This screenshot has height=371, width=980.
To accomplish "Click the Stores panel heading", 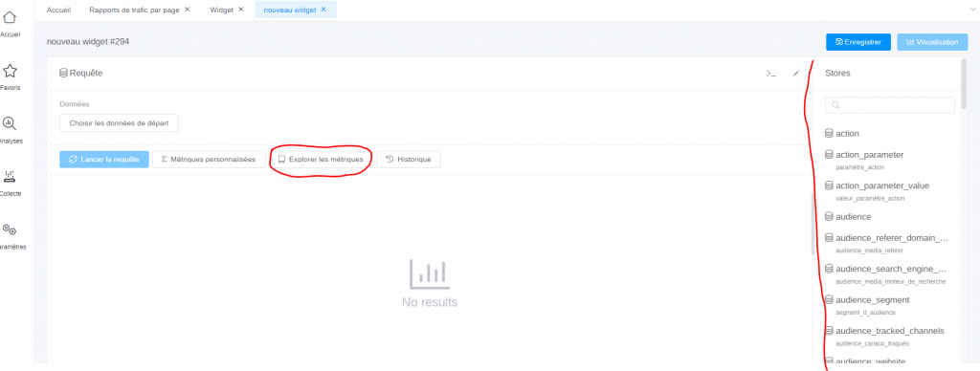I will click(837, 73).
